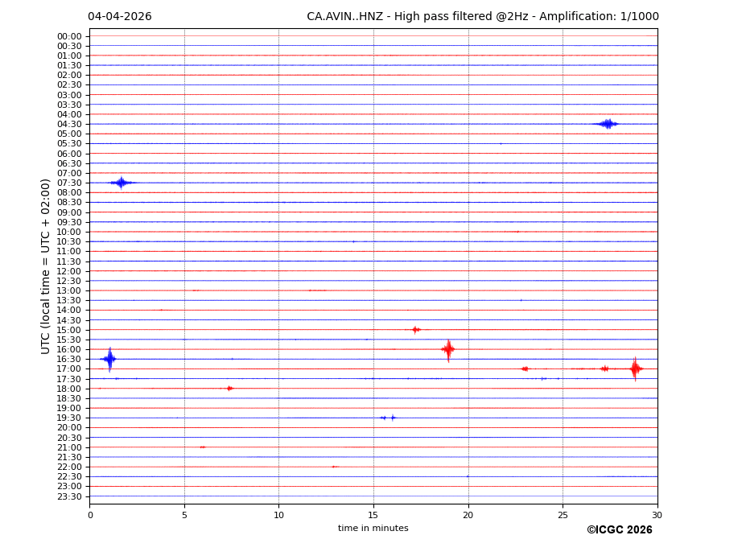
Task: Select the 00:00 time label on the vertical axis
Action: coord(69,36)
